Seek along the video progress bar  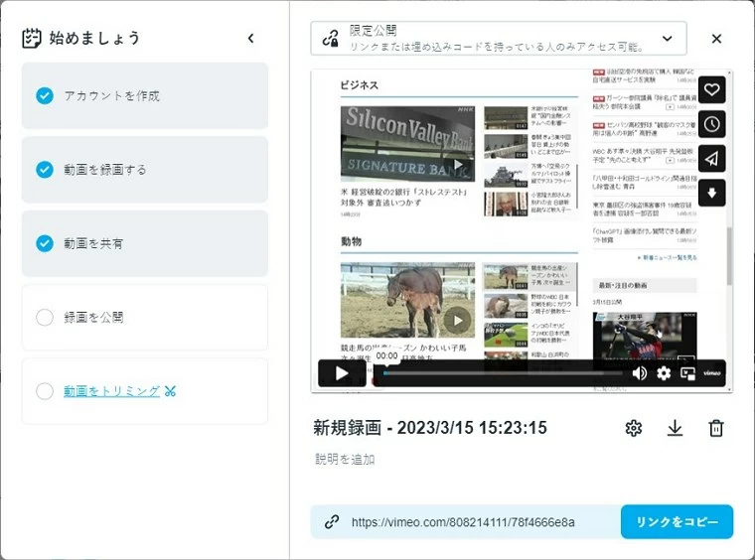504,373
